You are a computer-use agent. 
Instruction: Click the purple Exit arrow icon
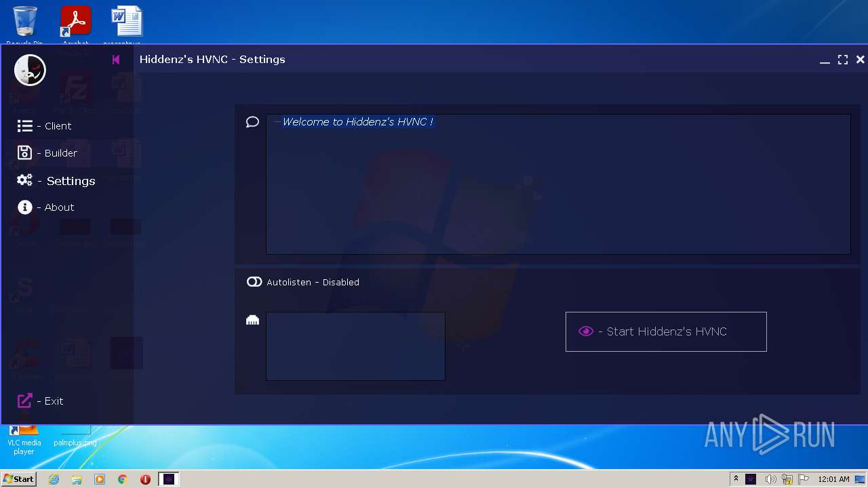tap(24, 401)
